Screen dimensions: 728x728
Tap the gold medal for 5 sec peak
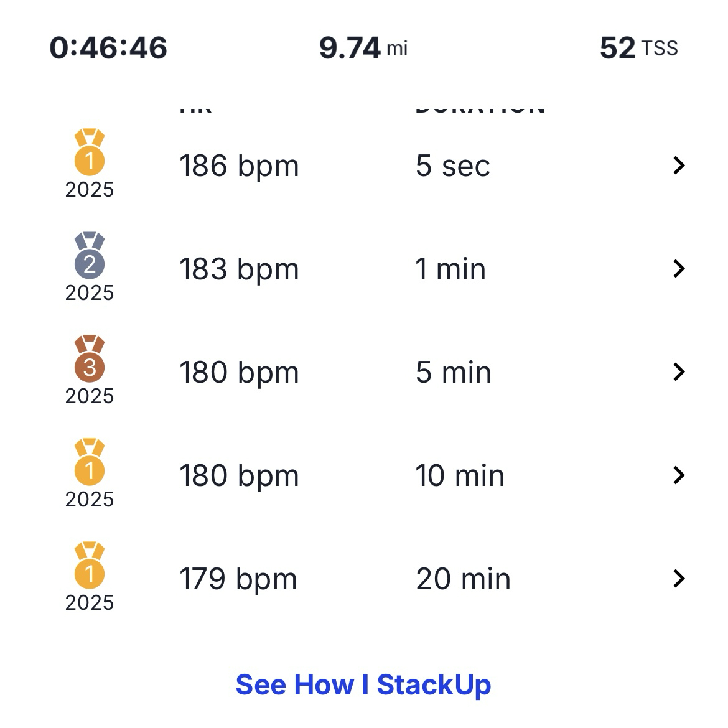tap(90, 153)
